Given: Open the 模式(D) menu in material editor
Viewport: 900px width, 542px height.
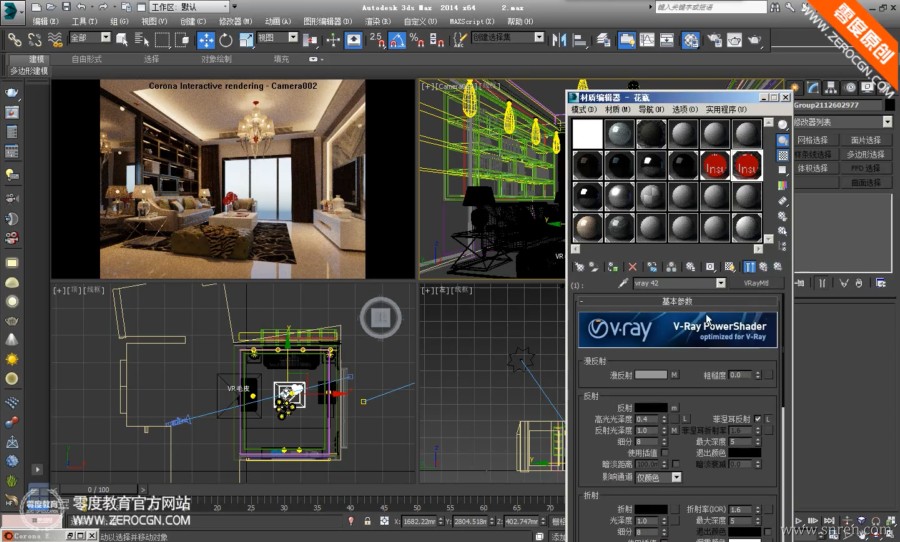Looking at the screenshot, I should [584, 109].
